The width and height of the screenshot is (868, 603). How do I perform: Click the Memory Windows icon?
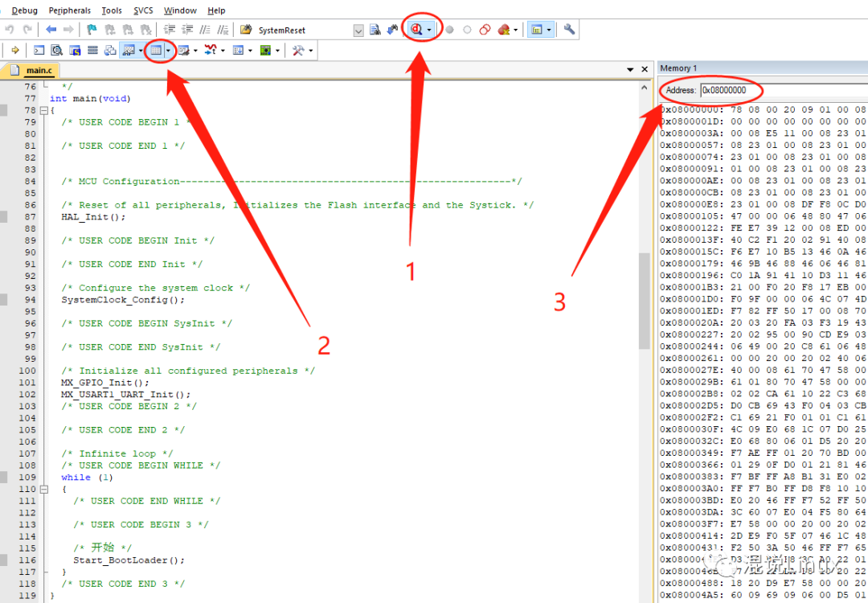(156, 51)
